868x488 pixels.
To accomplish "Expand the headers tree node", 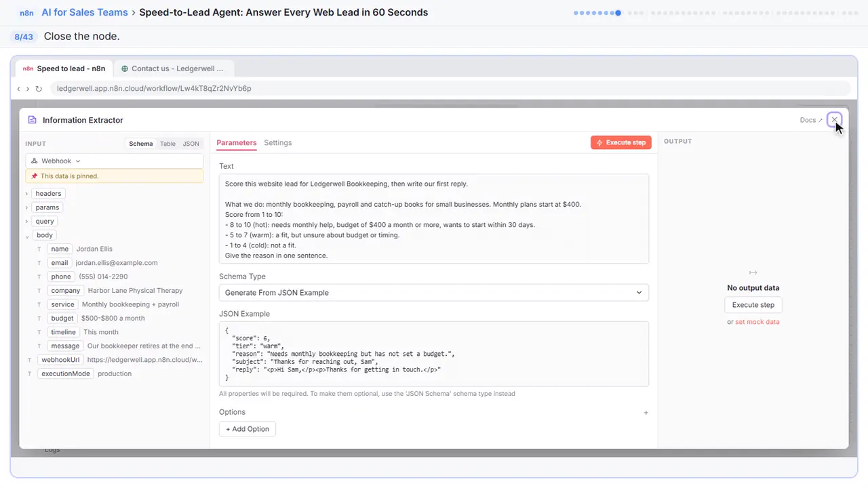I will click(27, 194).
